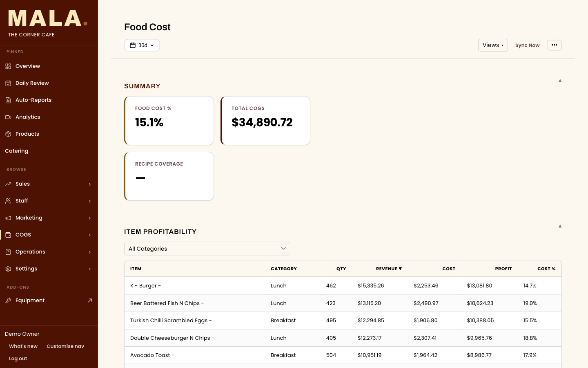Viewport: 588px width, 368px height.
Task: Click the Marketing megaphone icon
Action: pyautogui.click(x=8, y=218)
